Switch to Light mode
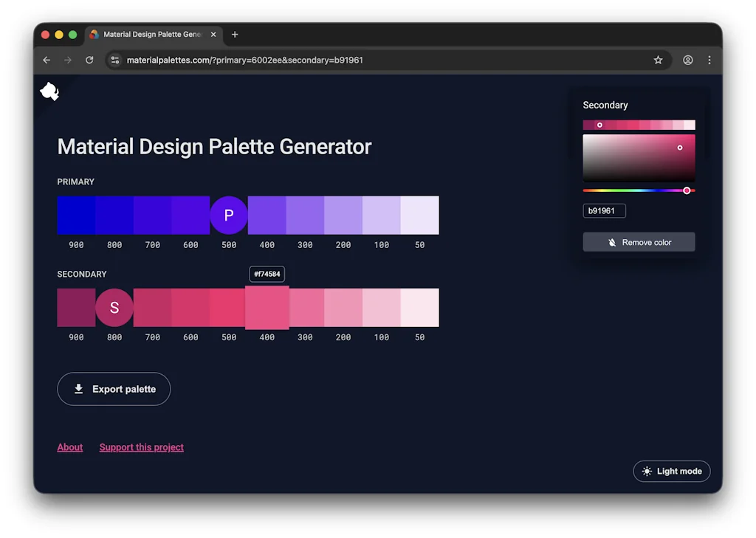Viewport: 756px width, 538px height. (x=671, y=471)
